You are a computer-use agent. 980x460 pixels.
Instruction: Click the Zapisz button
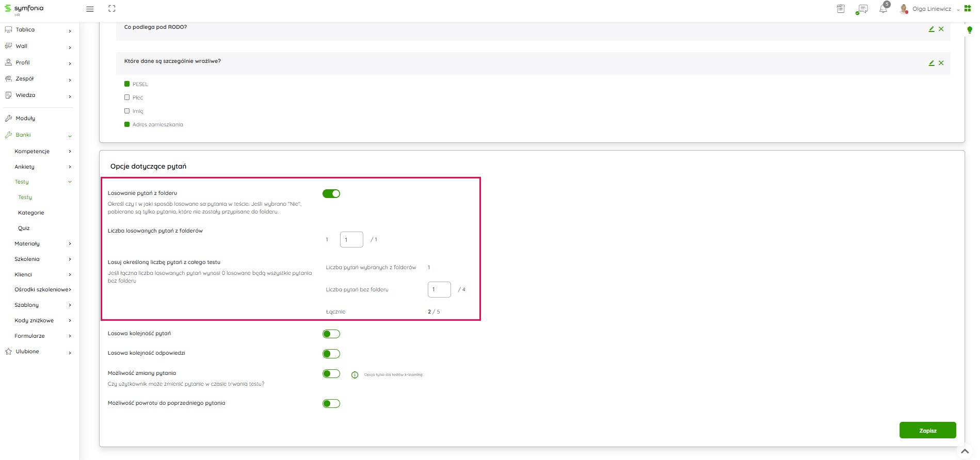[x=927, y=431]
